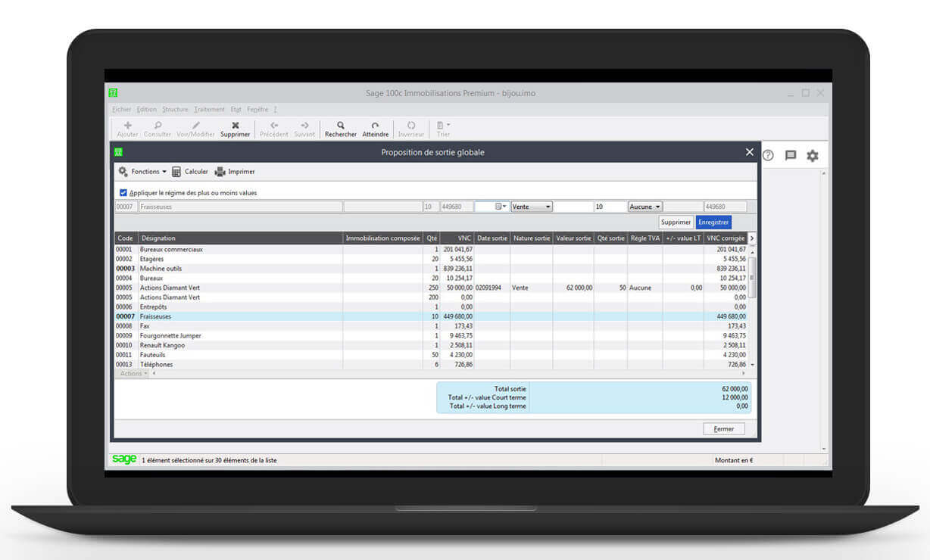The height and width of the screenshot is (560, 930).
Task: Open the Fonctions dropdown menu
Action: pyautogui.click(x=142, y=172)
